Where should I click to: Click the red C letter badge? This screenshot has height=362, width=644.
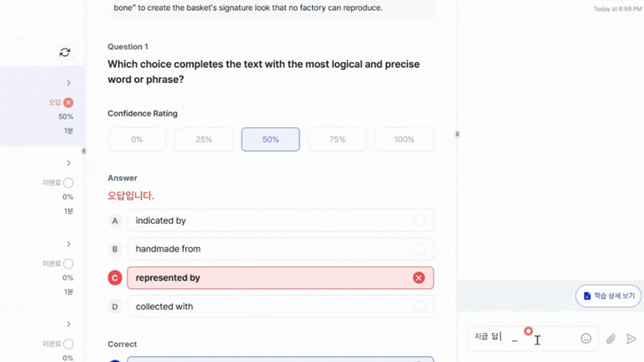click(x=115, y=277)
